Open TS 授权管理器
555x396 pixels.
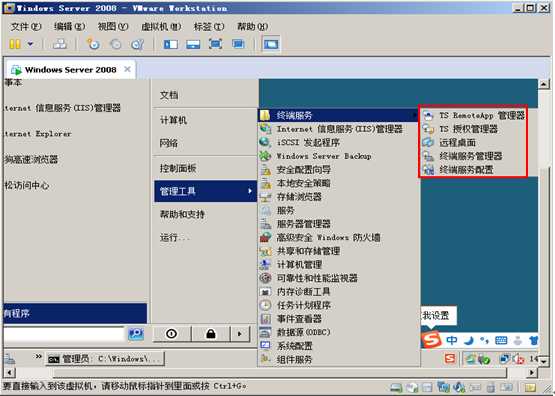(473, 129)
